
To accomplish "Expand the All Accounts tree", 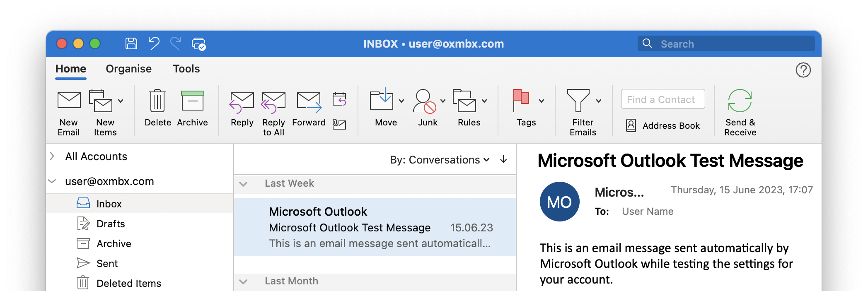I will point(52,156).
